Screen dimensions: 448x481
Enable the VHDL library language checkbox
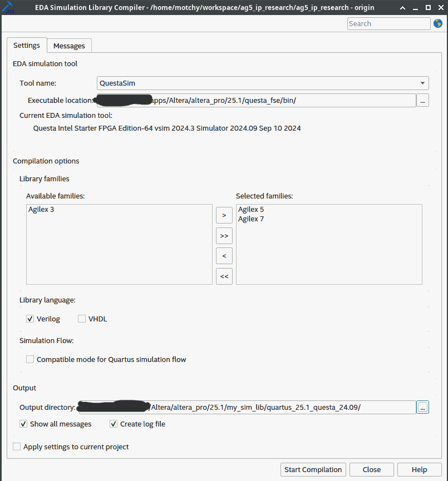tap(82, 319)
